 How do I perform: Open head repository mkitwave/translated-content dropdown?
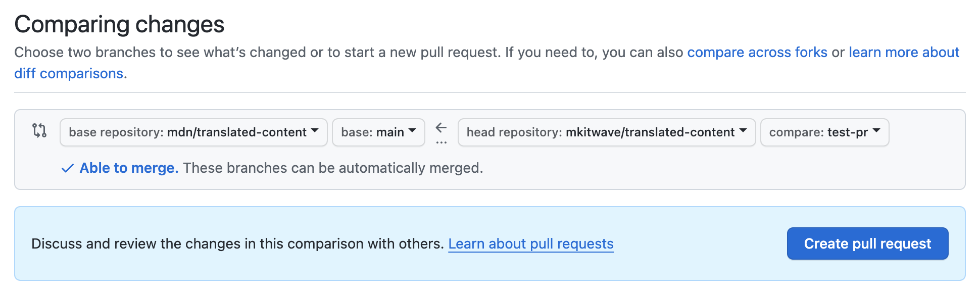click(601, 132)
